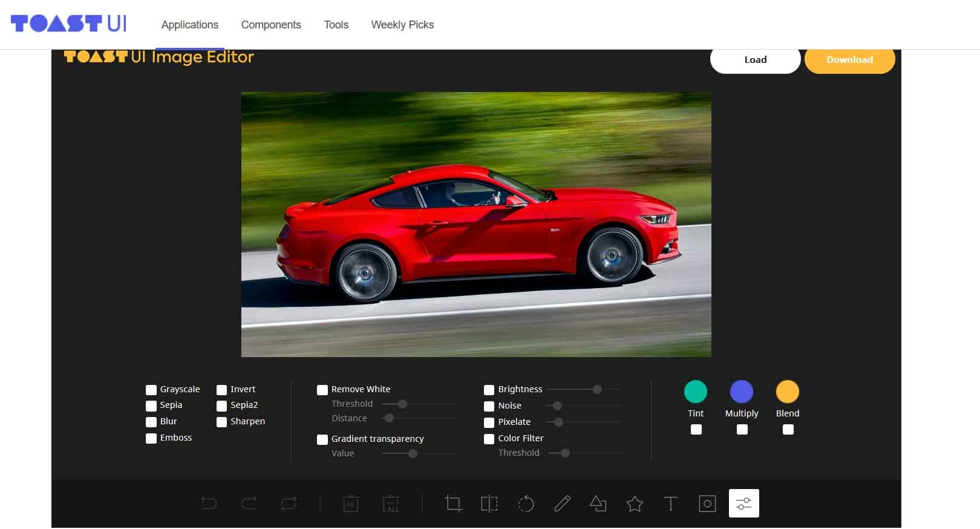Screen dimensions: 980x529
Task: Select the Crop tool in bottom toolbar
Action: pos(453,504)
